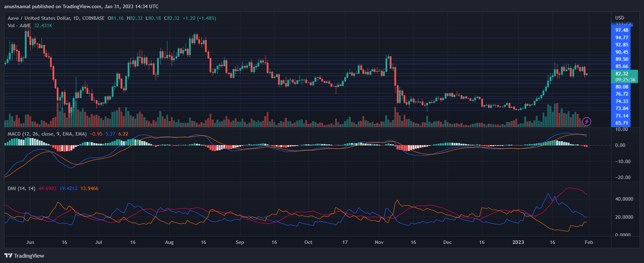Click the 74.33 price level label

click(622, 101)
